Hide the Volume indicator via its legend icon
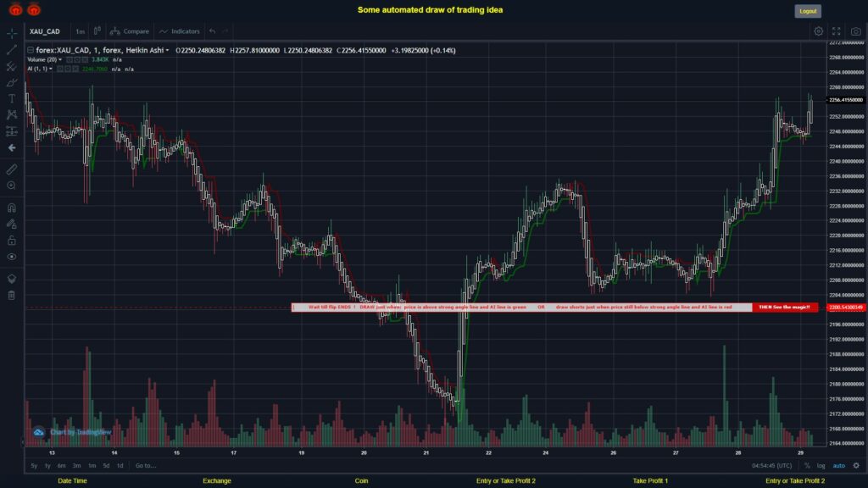This screenshot has width=868, height=488. 70,60
